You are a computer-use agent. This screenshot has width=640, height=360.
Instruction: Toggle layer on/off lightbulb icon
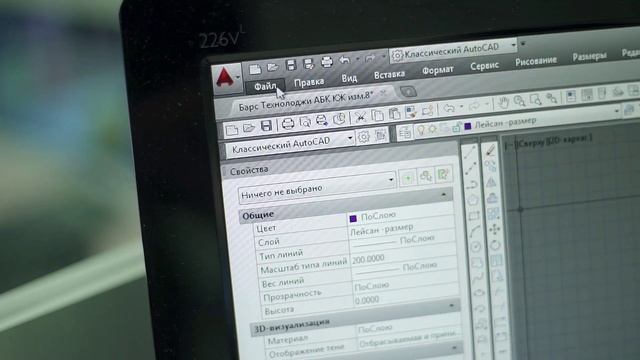pos(420,131)
